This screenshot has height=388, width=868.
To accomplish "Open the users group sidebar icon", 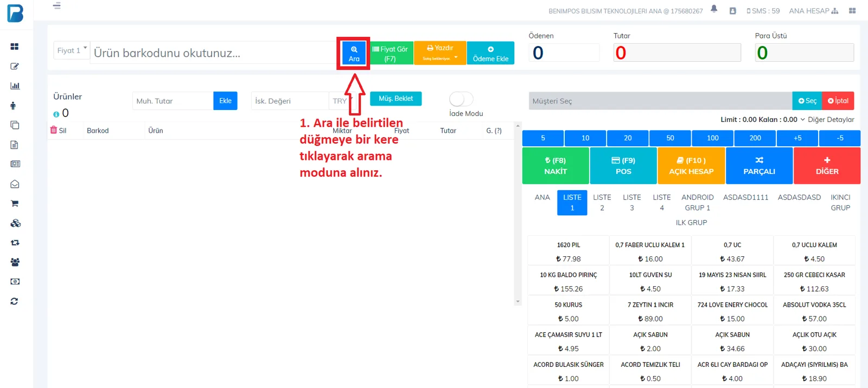I will click(x=15, y=262).
